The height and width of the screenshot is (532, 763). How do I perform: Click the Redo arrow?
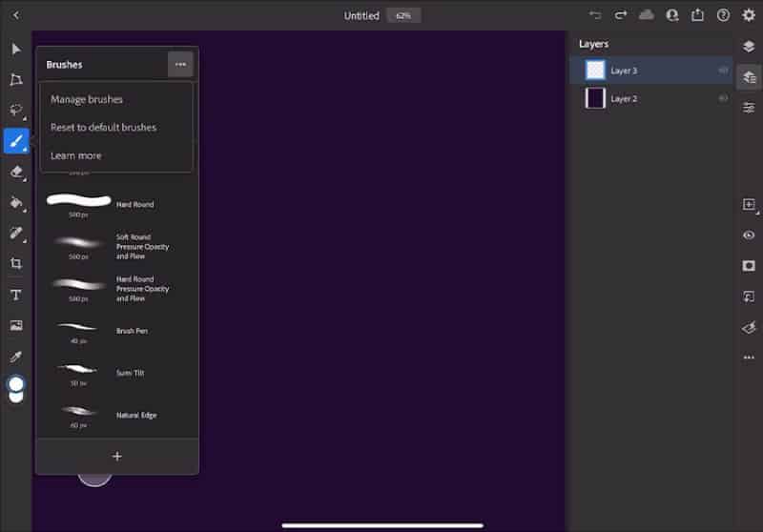point(621,15)
